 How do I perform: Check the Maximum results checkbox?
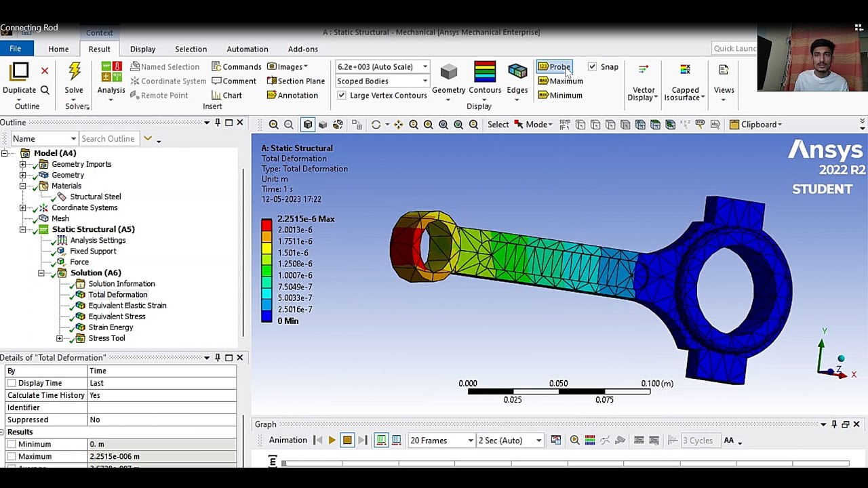[12, 456]
